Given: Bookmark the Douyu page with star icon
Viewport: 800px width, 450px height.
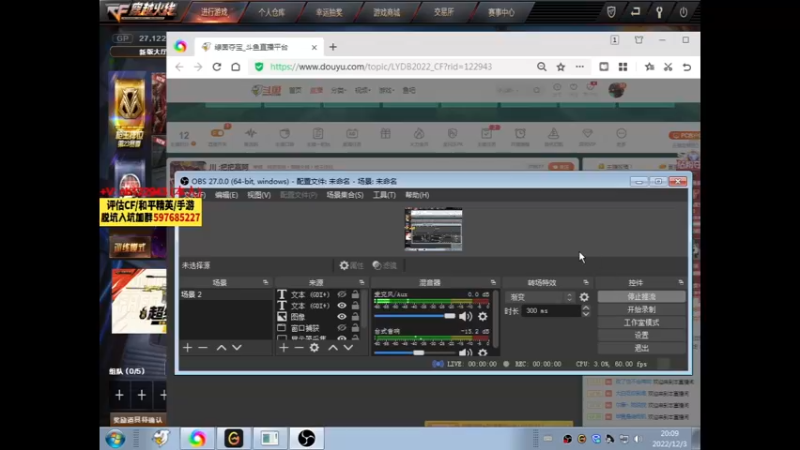Looking at the screenshot, I should point(561,67).
